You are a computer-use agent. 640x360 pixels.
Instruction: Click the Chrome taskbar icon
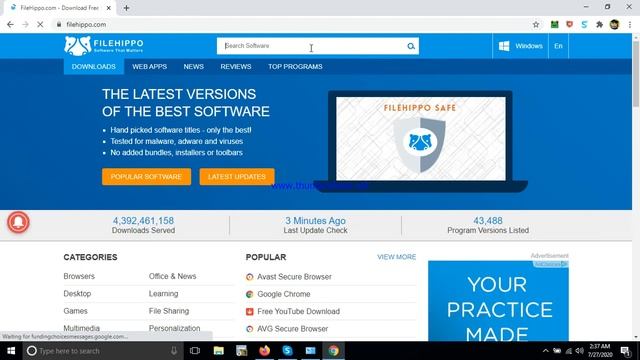click(x=333, y=351)
